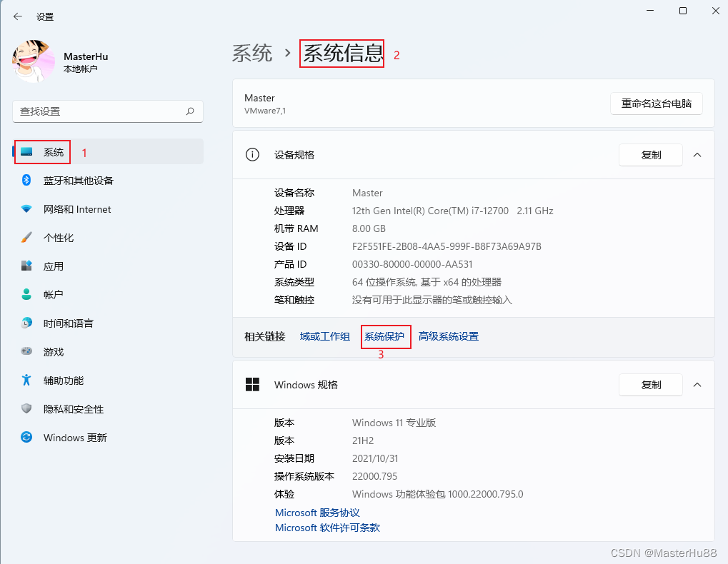Viewport: 728px width, 564px height.
Task: Click the 时间和语言 globe clock icon
Action: 26,323
